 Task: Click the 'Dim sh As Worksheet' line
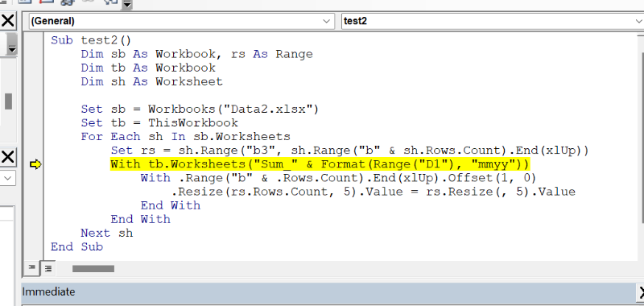pos(152,82)
